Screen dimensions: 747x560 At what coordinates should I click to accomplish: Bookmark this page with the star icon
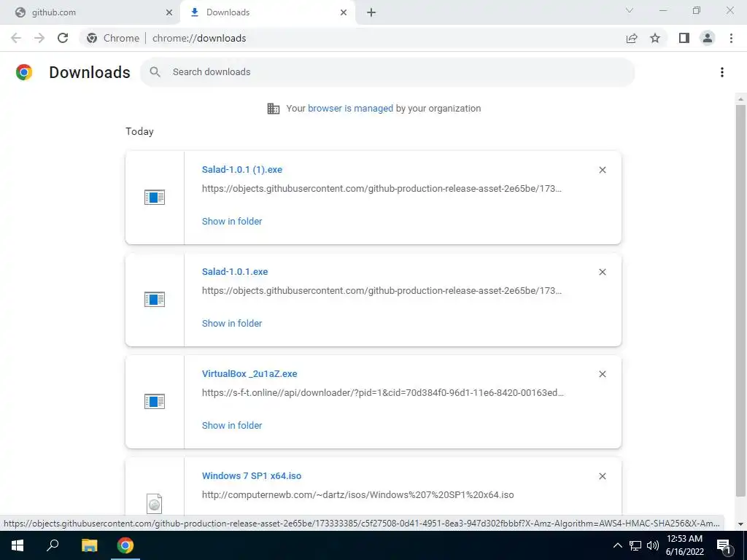click(655, 38)
